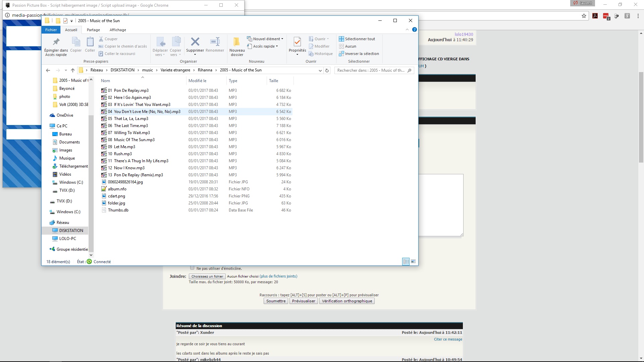Viewport: 644px width, 362px height.
Task: Switch to large icons view in status bar
Action: point(413,261)
